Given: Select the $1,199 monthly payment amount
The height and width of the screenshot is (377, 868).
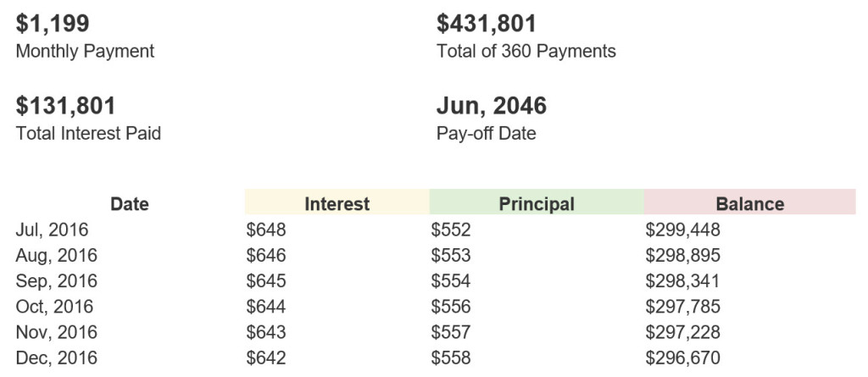Looking at the screenshot, I should coord(53,24).
